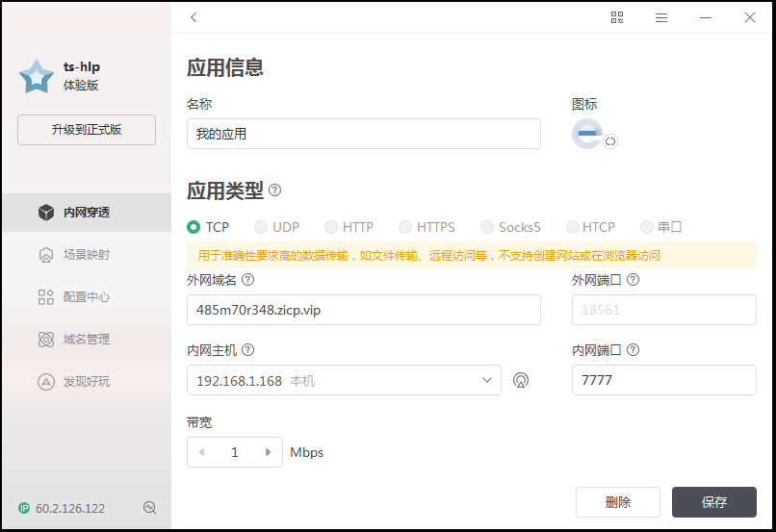Open 场景映射 in the sidebar
This screenshot has width=776, height=532.
click(x=87, y=255)
